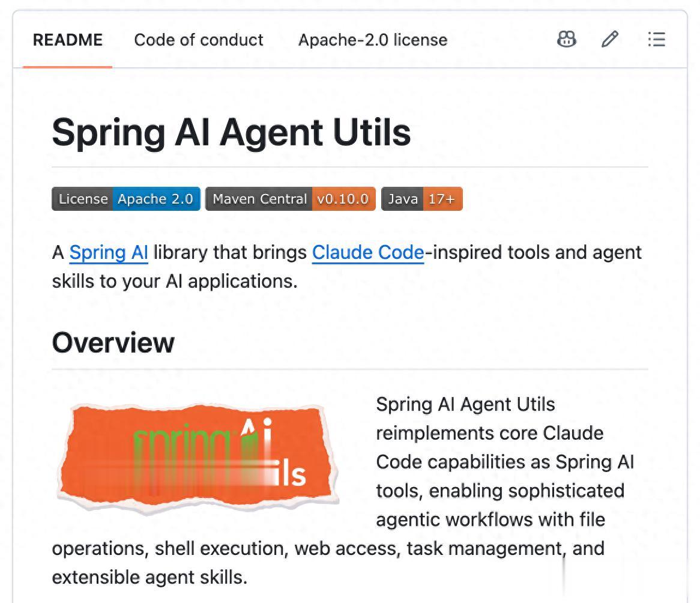Click the pencil edit file icon
The height and width of the screenshot is (603, 700).
coord(610,39)
